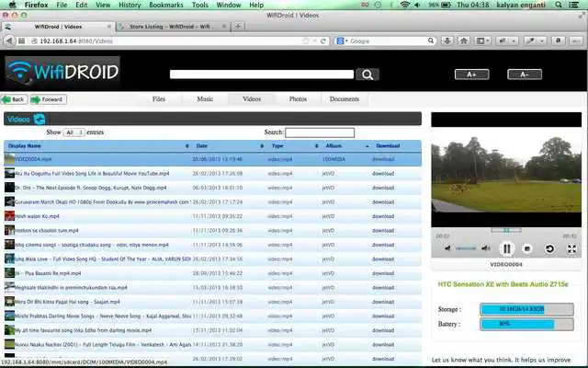Viewport: 588px width, 368px height.
Task: Open Guruvaram March Okati HD 1080p video
Action: coord(102,202)
